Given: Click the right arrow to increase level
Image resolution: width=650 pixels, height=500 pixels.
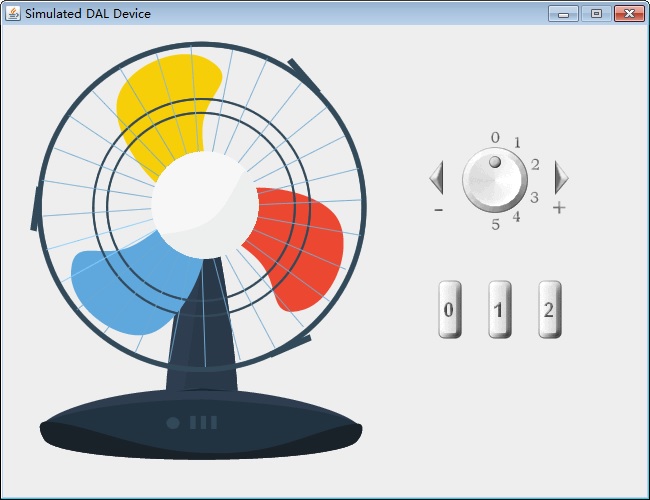Looking at the screenshot, I should pos(561,177).
